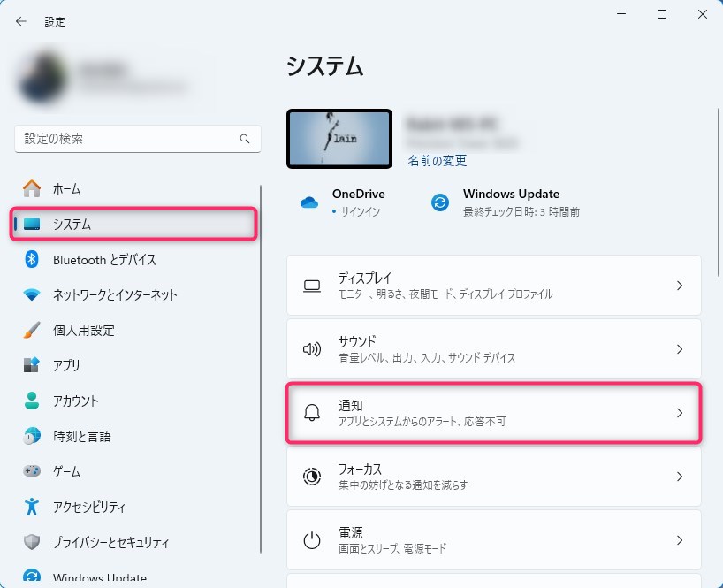Select アプリ in the sidebar
Image resolution: width=723 pixels, height=588 pixels.
tap(65, 365)
